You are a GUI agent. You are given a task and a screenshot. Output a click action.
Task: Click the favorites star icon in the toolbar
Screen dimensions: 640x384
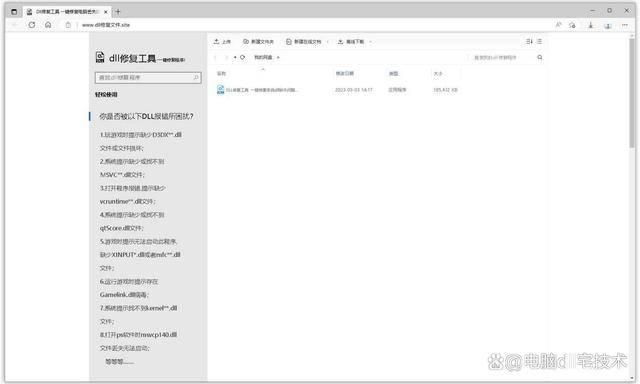[x=572, y=25]
